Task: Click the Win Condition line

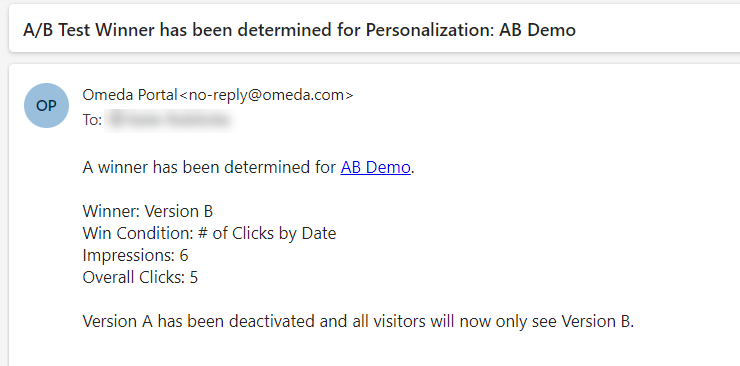Action: coord(209,233)
